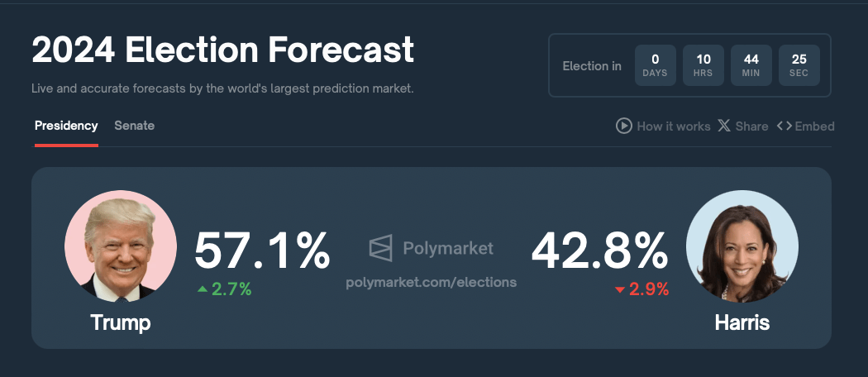Click the 0 DAYS countdown box
The height and width of the screenshot is (377, 868).
(x=656, y=65)
